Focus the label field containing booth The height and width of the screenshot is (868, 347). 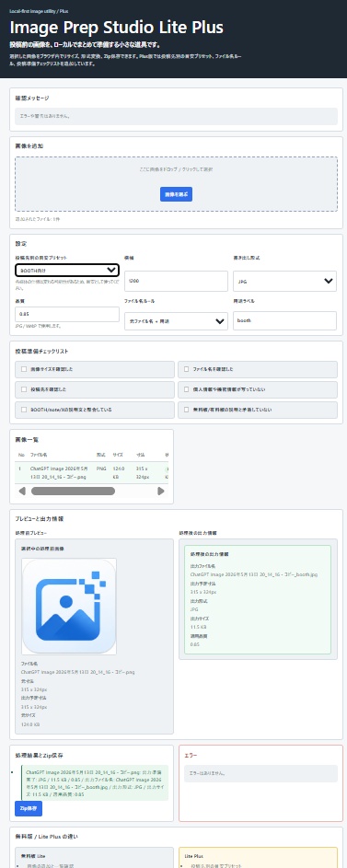pyautogui.click(x=284, y=321)
